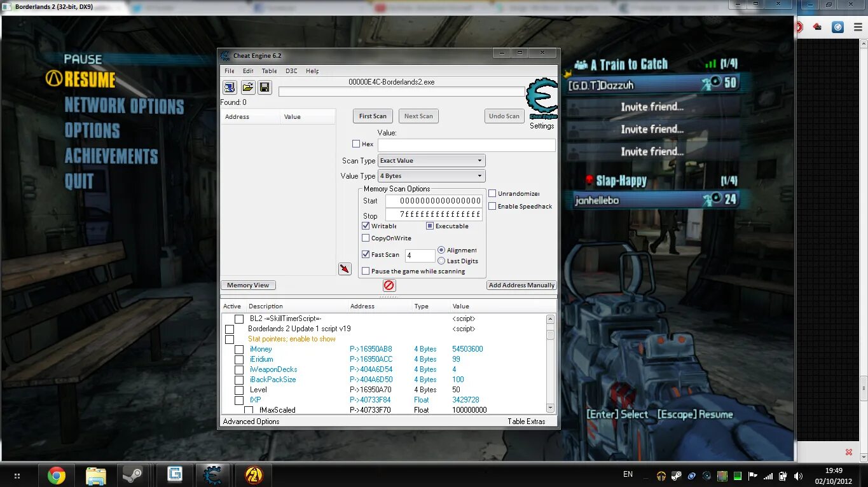Click the cheat table scrollbar down arrow
This screenshot has width=868, height=487.
(551, 408)
